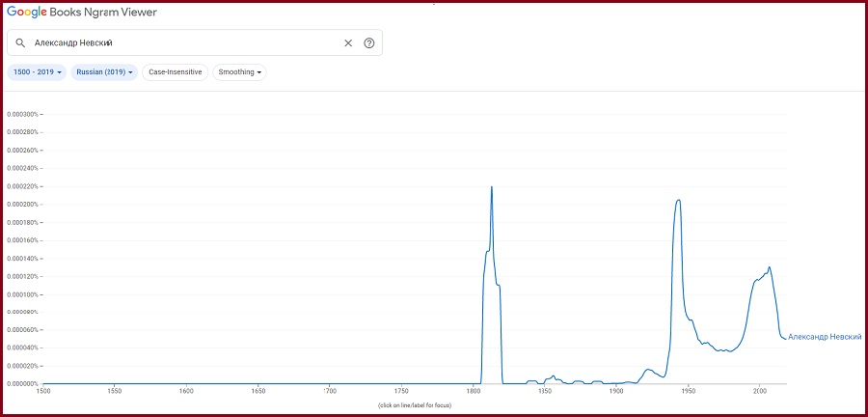Image resolution: width=868 pixels, height=417 pixels.
Task: Open the help question mark icon
Action: click(x=368, y=43)
